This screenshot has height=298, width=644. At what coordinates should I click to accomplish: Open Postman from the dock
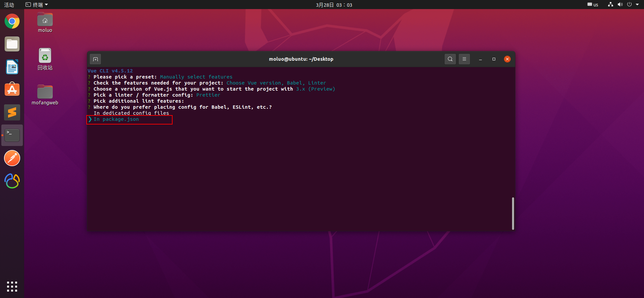point(12,158)
